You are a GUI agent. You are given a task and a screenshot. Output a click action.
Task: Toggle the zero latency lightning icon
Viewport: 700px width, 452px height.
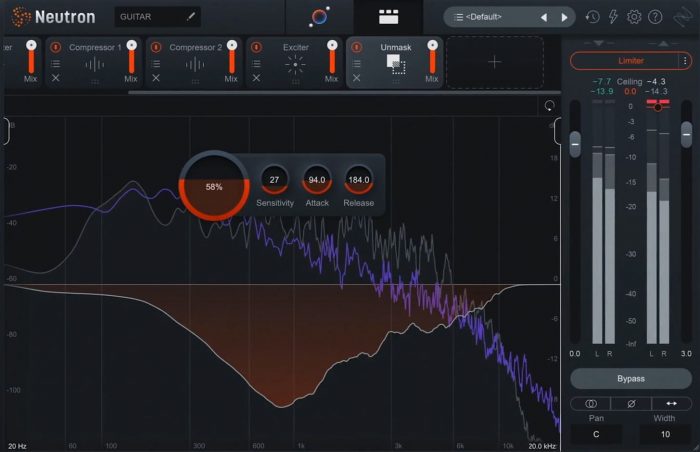(x=613, y=17)
